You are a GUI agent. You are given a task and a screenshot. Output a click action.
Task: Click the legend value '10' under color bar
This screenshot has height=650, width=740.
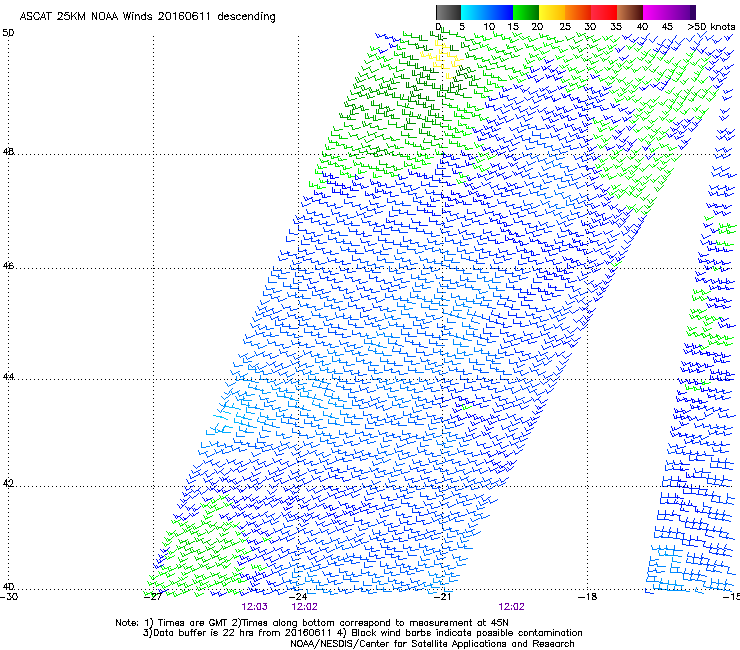(x=488, y=27)
